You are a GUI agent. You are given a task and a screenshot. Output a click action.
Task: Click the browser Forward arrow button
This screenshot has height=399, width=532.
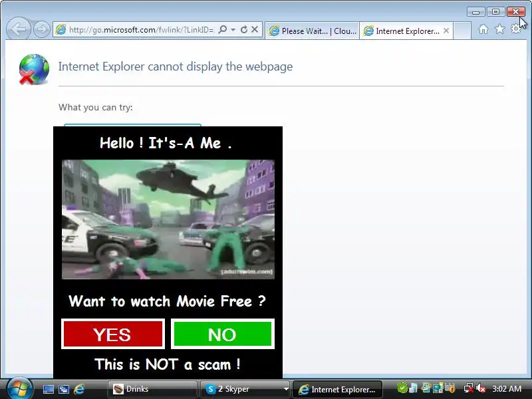(x=42, y=29)
